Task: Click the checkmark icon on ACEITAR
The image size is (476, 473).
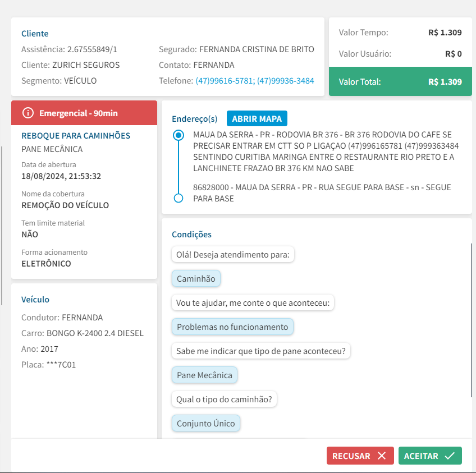Action: pyautogui.click(x=450, y=456)
